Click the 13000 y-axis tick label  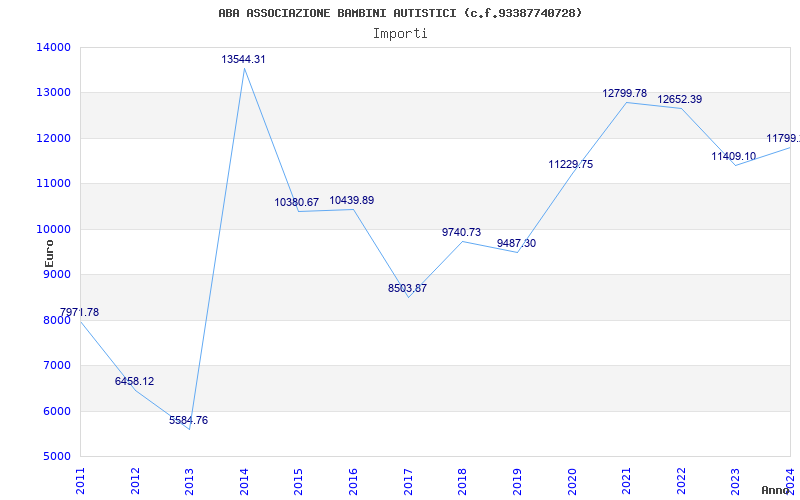(x=53, y=92)
